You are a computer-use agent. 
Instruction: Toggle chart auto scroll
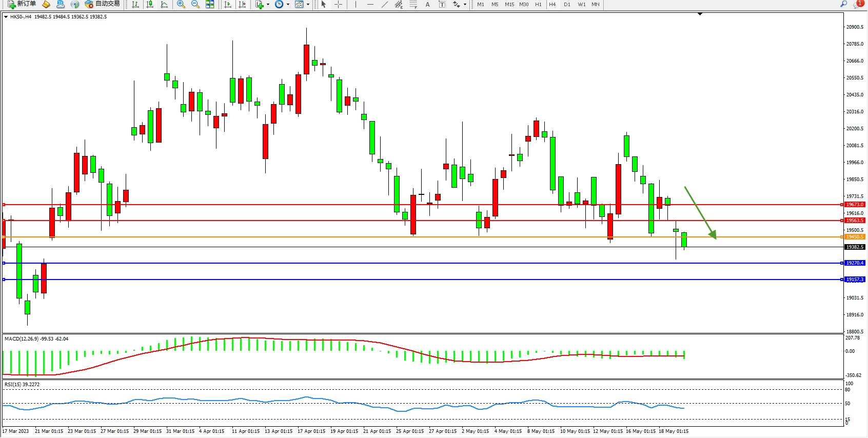[228, 4]
